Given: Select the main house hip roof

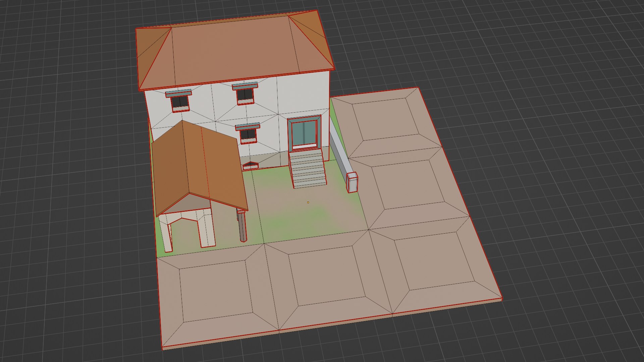Looking at the screenshot, I should pos(235,50).
